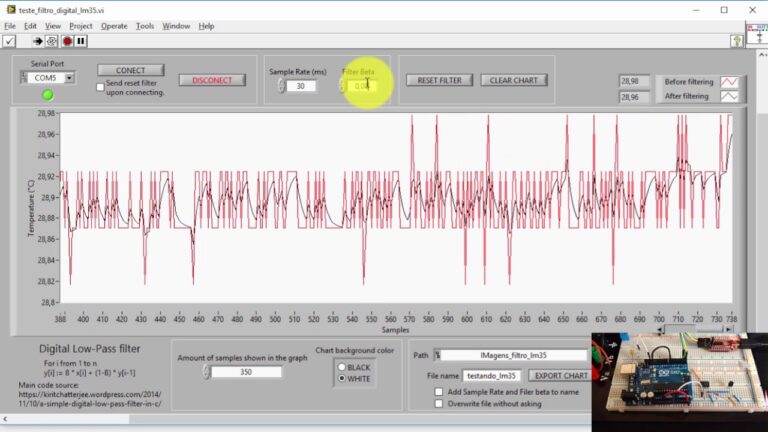The image size is (768, 432).
Task: Pause the VI with the pause icon
Action: point(81,41)
